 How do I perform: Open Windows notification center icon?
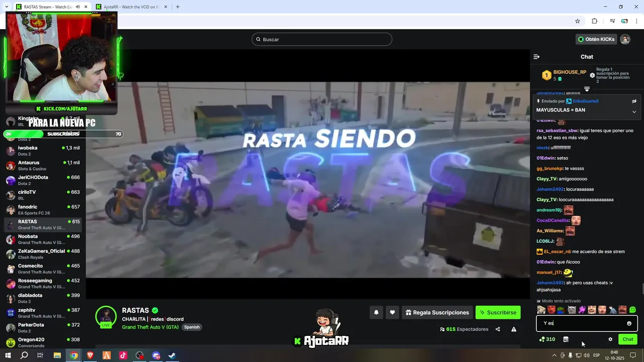pyautogui.click(x=633, y=355)
